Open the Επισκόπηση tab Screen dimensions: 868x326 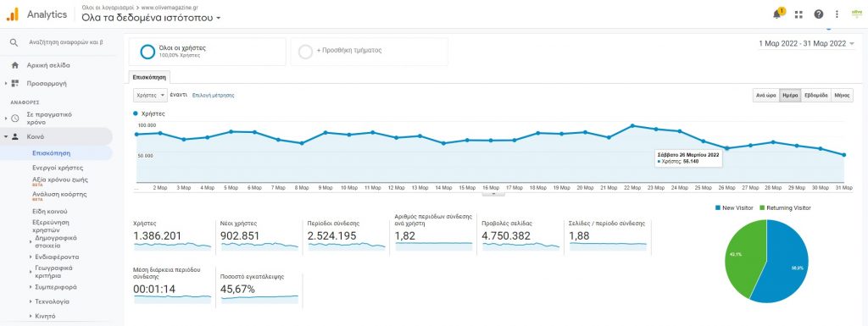click(149, 77)
